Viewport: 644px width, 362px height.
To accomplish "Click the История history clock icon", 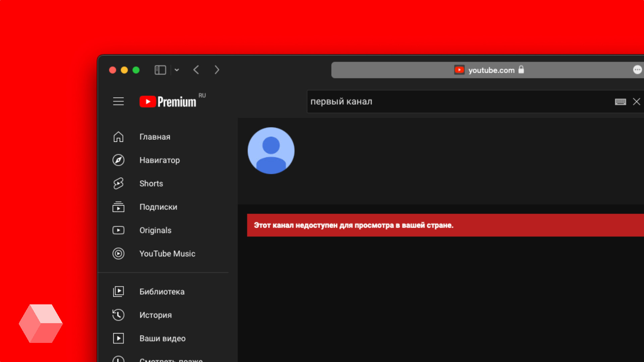I will click(x=118, y=315).
